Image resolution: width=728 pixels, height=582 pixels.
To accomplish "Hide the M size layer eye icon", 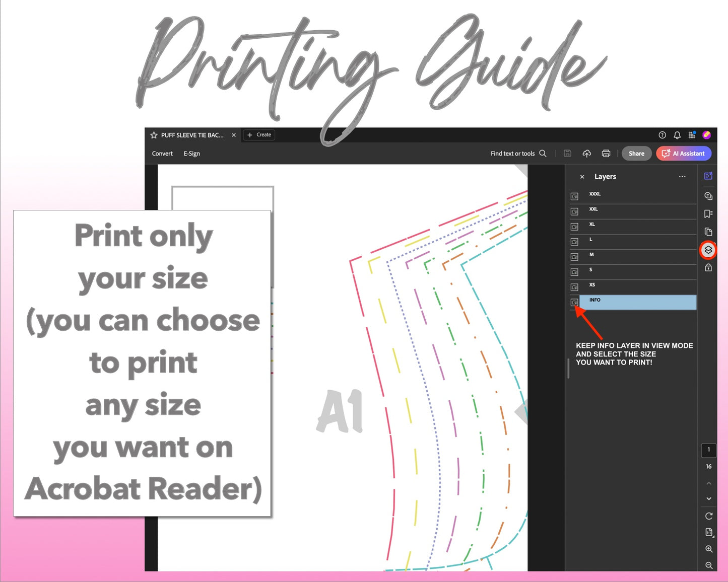I will coord(574,257).
